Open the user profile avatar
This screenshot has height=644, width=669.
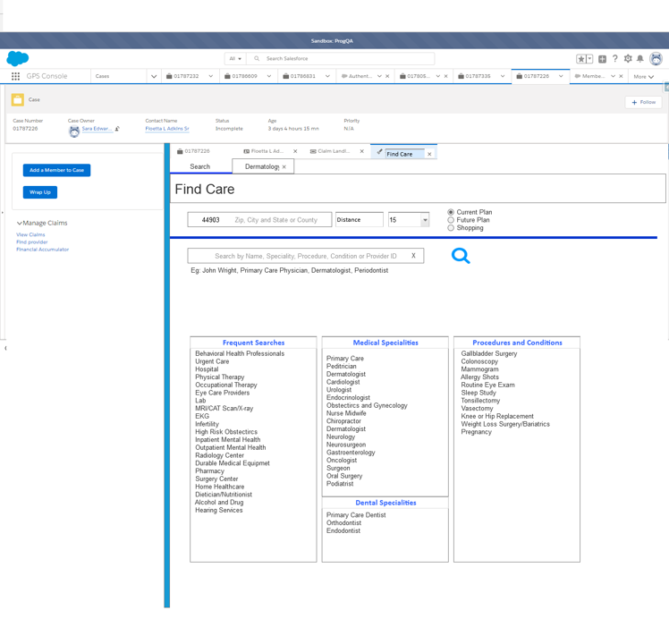click(x=656, y=59)
